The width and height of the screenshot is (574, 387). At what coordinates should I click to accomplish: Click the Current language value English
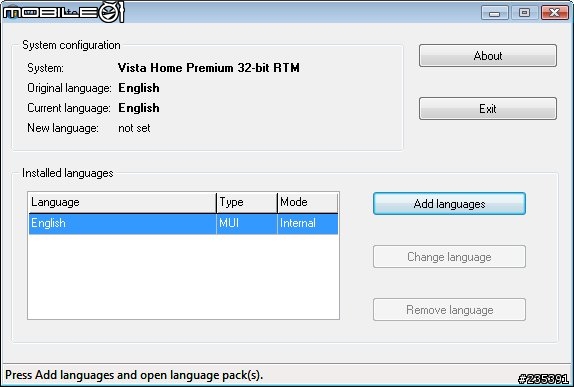[x=139, y=108]
